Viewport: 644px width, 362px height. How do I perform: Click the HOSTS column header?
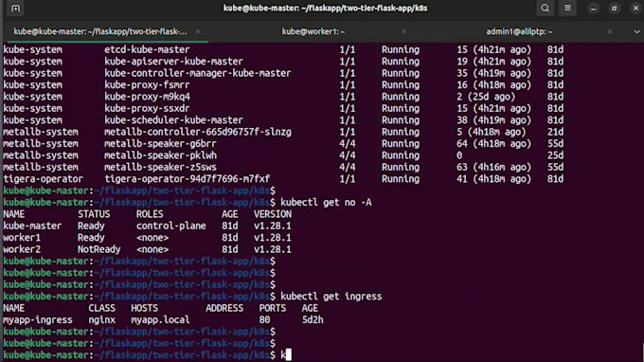coord(144,308)
